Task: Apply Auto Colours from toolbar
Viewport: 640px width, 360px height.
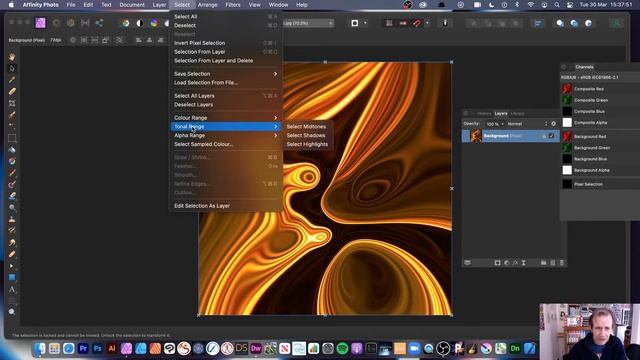Action: [x=154, y=23]
